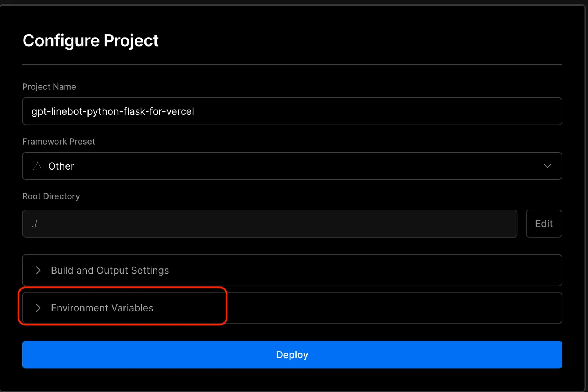Expand Build and Output Settings section
The image size is (588, 392).
click(x=292, y=270)
